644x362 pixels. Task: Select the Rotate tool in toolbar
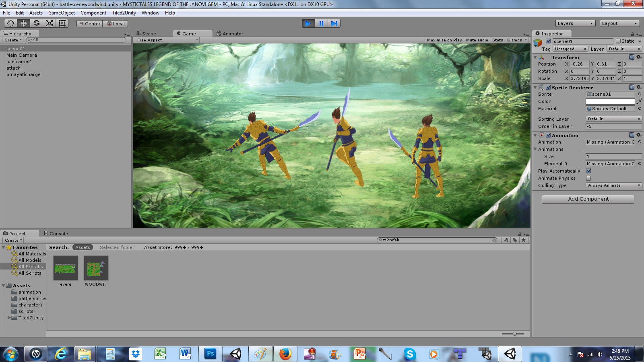pyautogui.click(x=36, y=23)
